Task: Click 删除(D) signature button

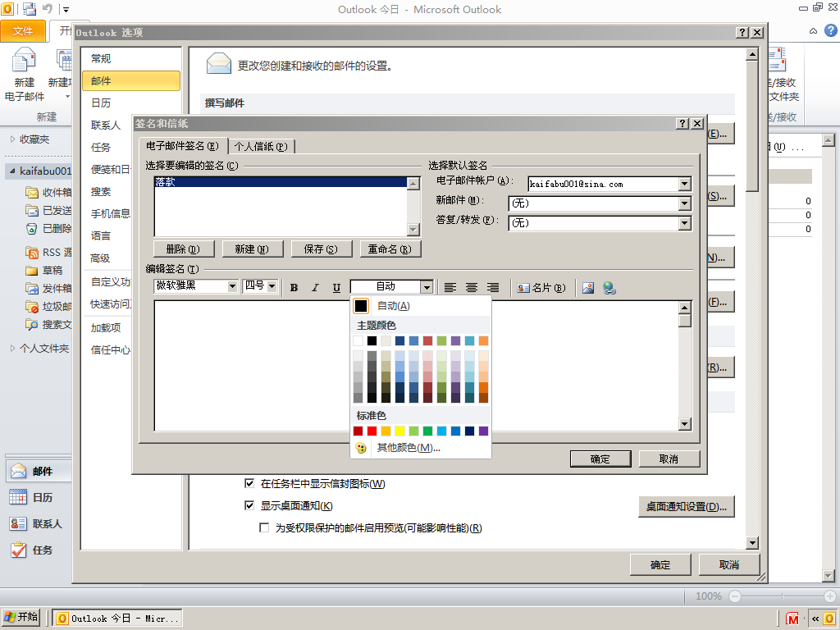Action: 183,249
